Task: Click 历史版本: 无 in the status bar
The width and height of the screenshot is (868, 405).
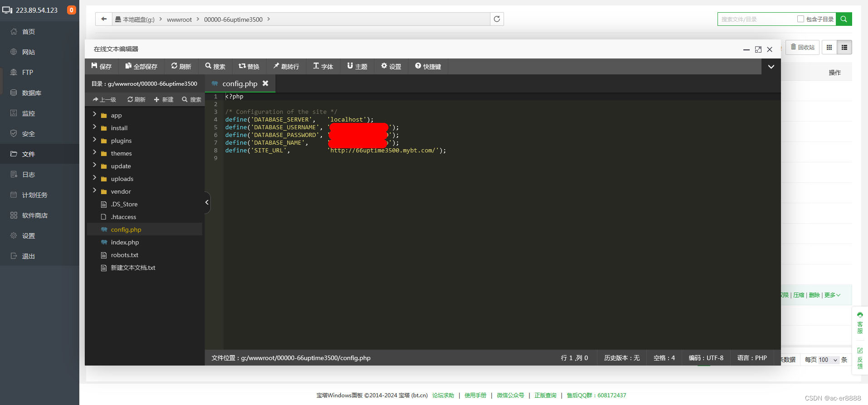Action: [621, 358]
